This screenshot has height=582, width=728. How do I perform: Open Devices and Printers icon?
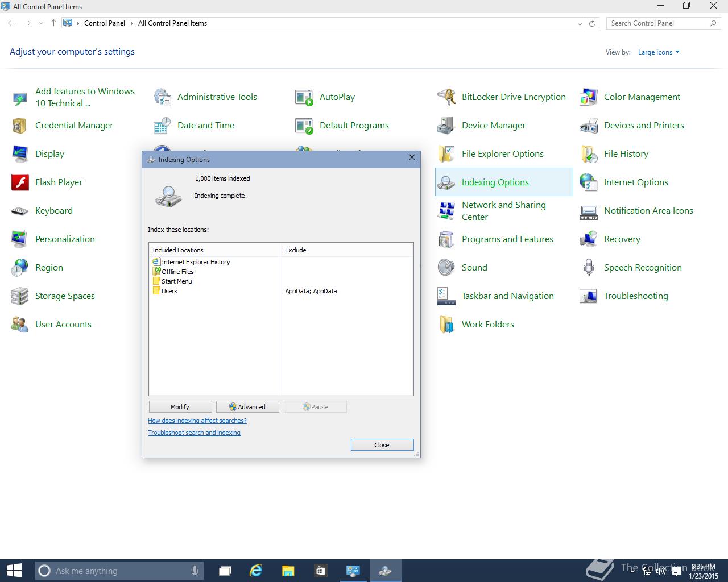pos(589,126)
